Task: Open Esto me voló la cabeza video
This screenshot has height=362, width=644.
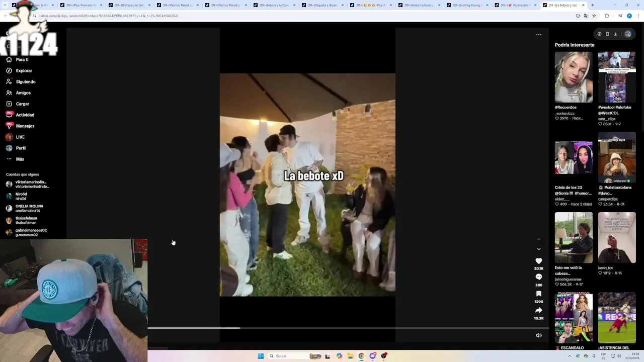Action: (x=574, y=237)
